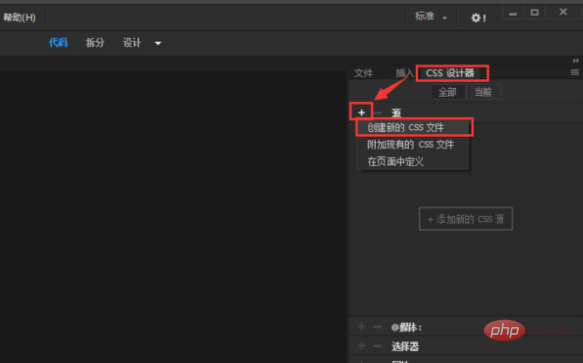The image size is (583, 363).
Task: Select the 当前 mode button
Action: (x=483, y=92)
